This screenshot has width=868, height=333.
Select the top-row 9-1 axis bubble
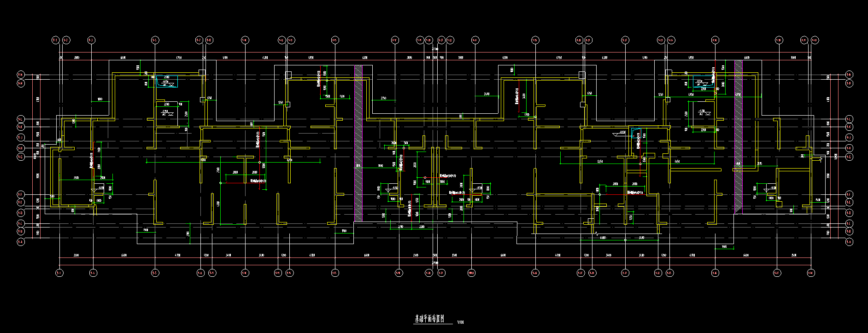[x=56, y=40]
